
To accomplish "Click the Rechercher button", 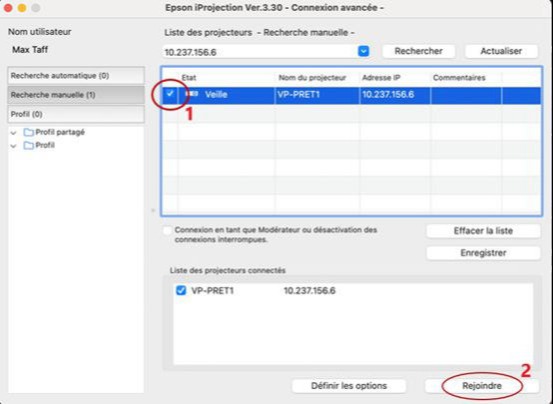I will 418,51.
